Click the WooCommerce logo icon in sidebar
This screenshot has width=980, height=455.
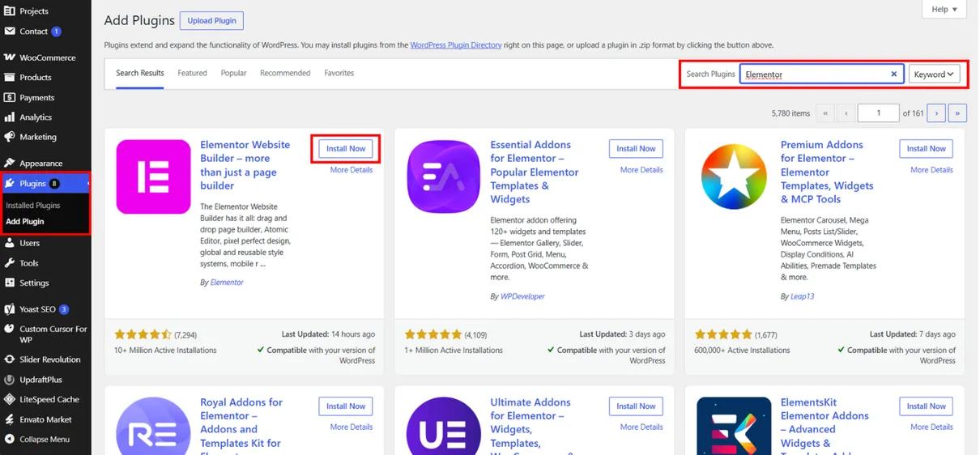(10, 57)
